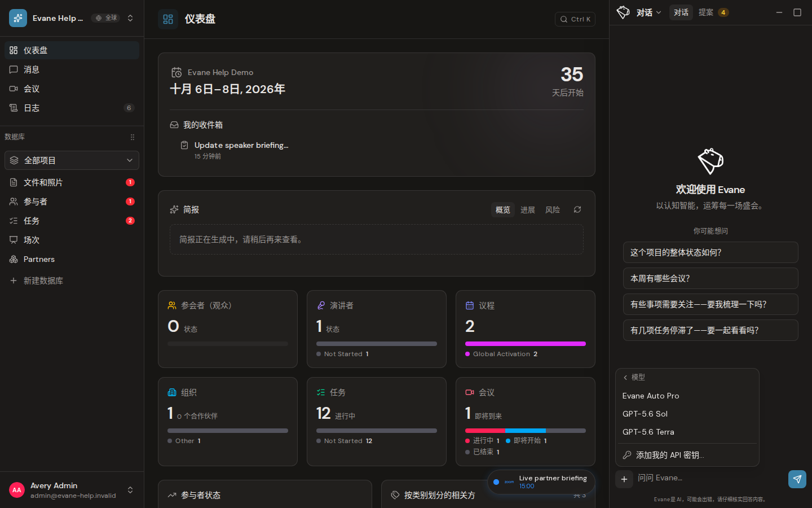
Task: Click the 会议 video camera card icon
Action: [x=470, y=392]
